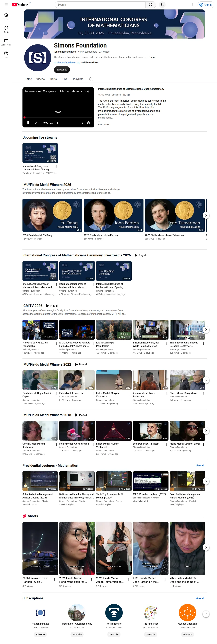This screenshot has width=217, height=644.
Task: Open the Shorts section options menu
Action: (203, 516)
